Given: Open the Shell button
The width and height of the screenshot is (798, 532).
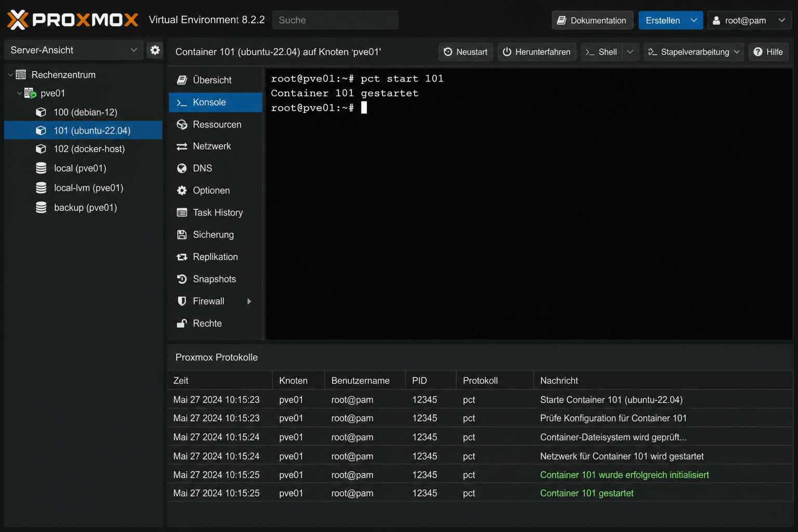Looking at the screenshot, I should [602, 52].
